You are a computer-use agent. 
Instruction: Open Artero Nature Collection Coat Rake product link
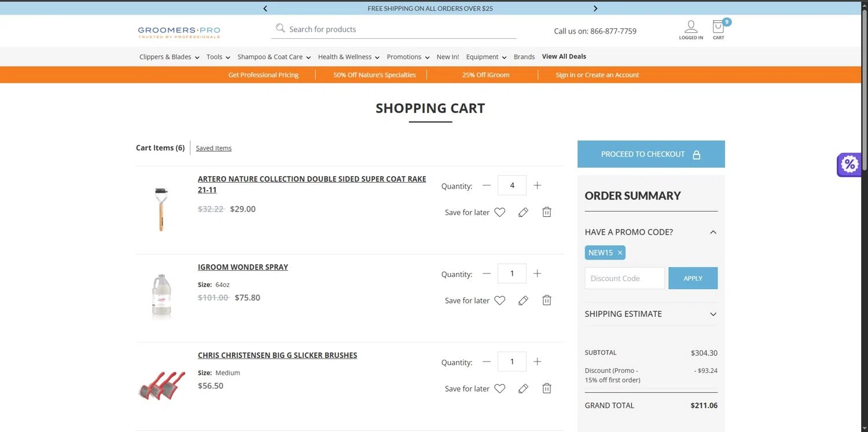coord(312,184)
